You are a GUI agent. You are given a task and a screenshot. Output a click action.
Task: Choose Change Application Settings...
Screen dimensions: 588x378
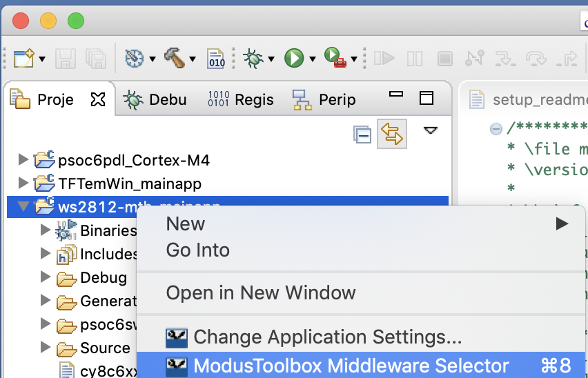point(361,337)
